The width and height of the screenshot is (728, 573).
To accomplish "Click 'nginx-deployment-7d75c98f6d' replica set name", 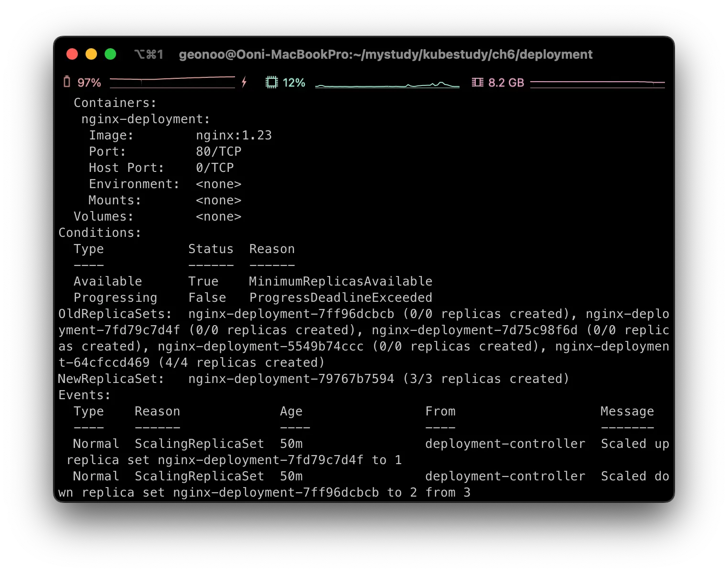I will pos(474,330).
